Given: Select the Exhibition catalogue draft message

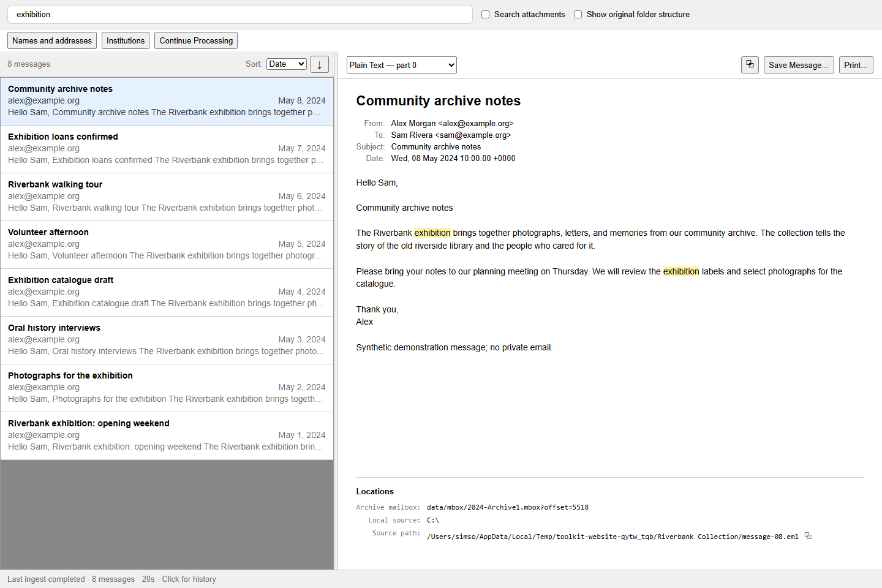Looking at the screenshot, I should [x=167, y=292].
